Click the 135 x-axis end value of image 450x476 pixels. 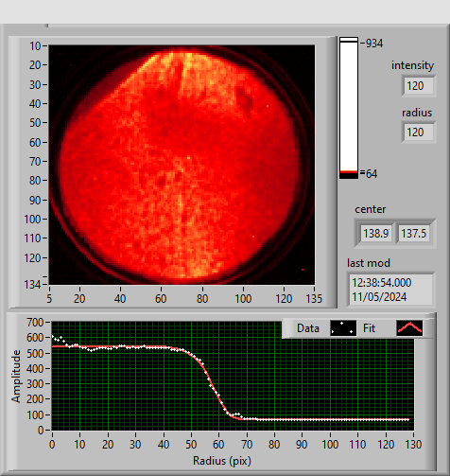314,299
